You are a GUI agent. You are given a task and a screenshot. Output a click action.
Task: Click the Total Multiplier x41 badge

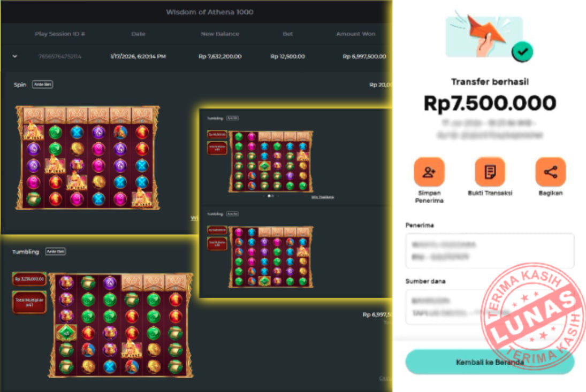[29, 302]
